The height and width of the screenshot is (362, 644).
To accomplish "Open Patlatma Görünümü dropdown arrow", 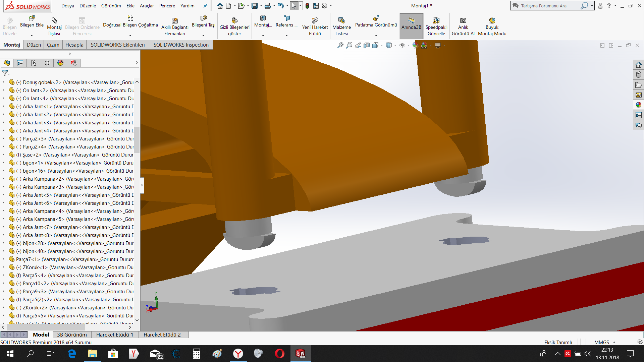I will click(x=376, y=36).
